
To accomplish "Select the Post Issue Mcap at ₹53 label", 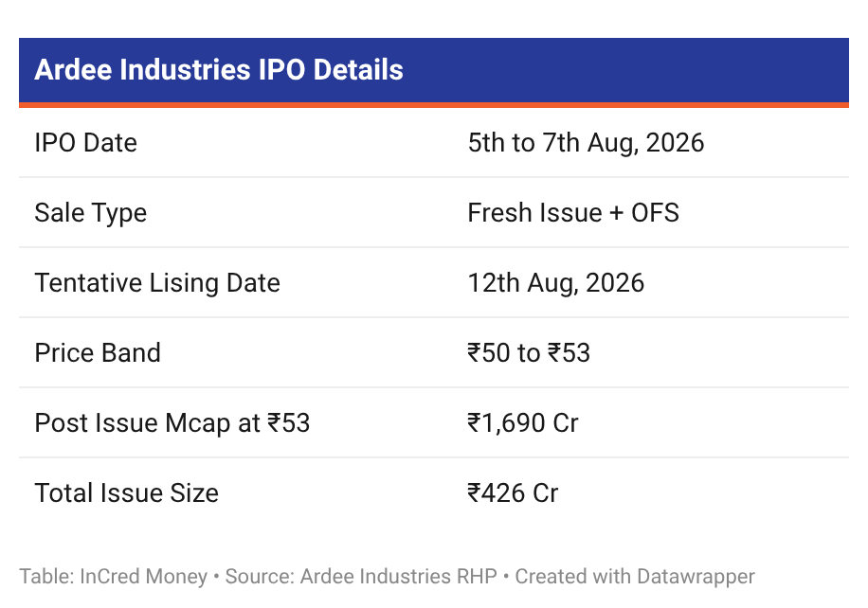I will pos(172,423).
